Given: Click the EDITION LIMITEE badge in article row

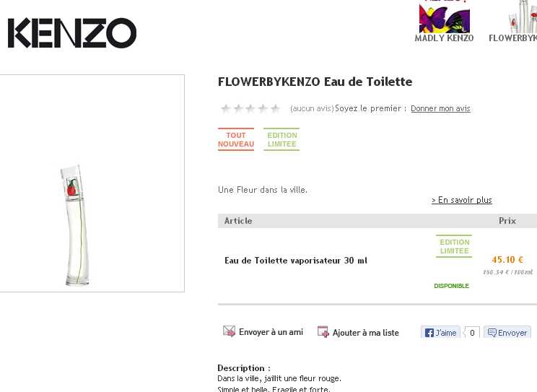Looking at the screenshot, I should tap(454, 246).
